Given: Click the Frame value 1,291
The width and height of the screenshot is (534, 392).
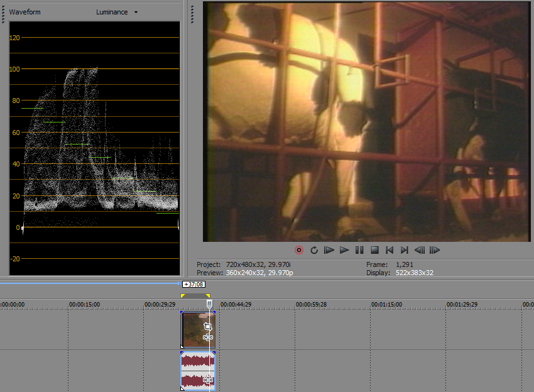Looking at the screenshot, I should (x=405, y=264).
